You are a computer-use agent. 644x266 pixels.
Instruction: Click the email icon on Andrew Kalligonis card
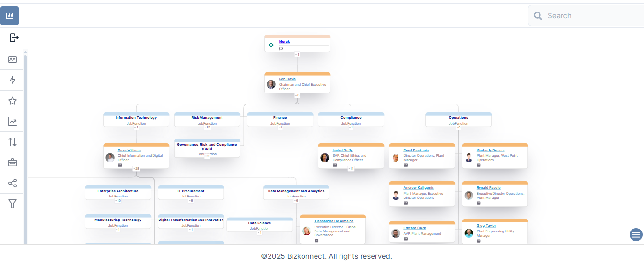(406, 203)
